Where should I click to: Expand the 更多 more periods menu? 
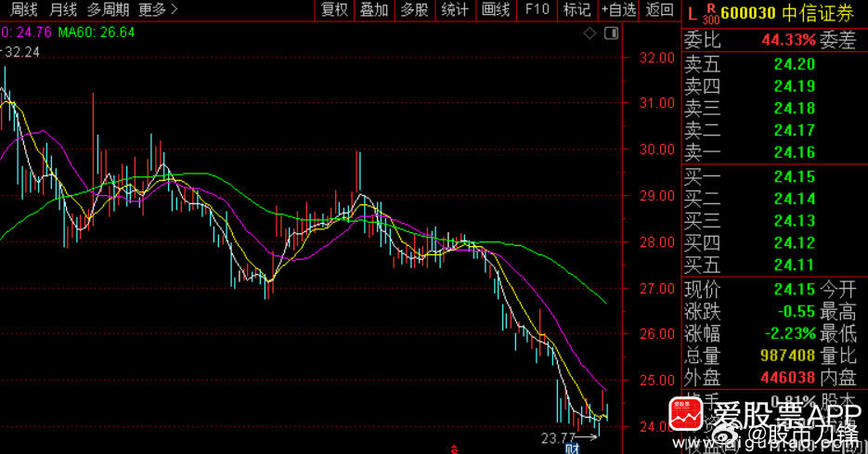[x=158, y=9]
